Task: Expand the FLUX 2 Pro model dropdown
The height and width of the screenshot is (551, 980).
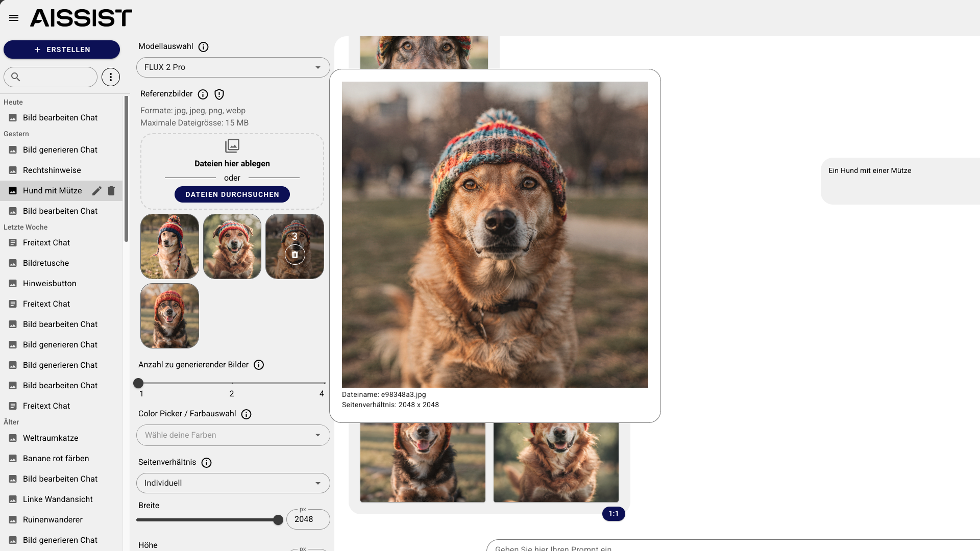Action: coord(233,67)
